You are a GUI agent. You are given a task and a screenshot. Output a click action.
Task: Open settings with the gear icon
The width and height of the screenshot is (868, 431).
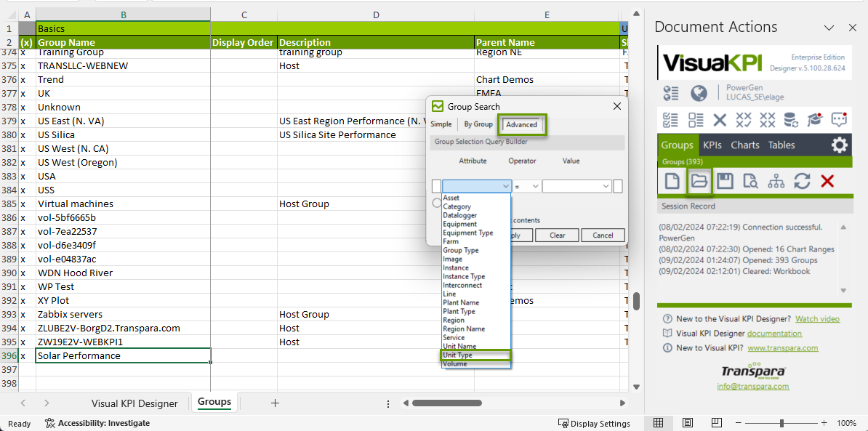pos(840,145)
